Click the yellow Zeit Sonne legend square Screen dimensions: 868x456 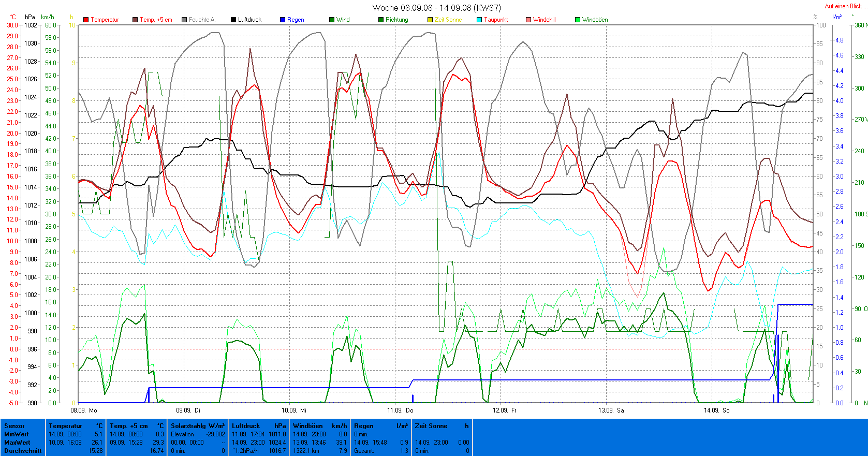pos(430,20)
